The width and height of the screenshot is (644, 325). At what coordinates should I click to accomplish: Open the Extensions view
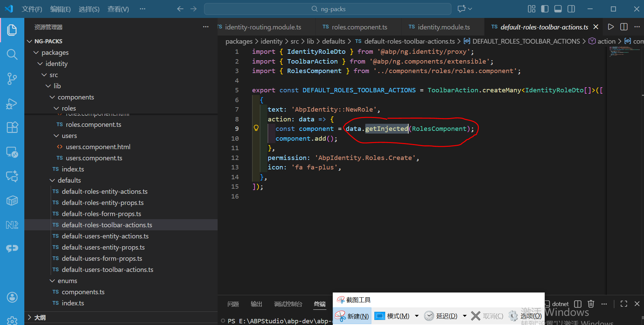12,127
